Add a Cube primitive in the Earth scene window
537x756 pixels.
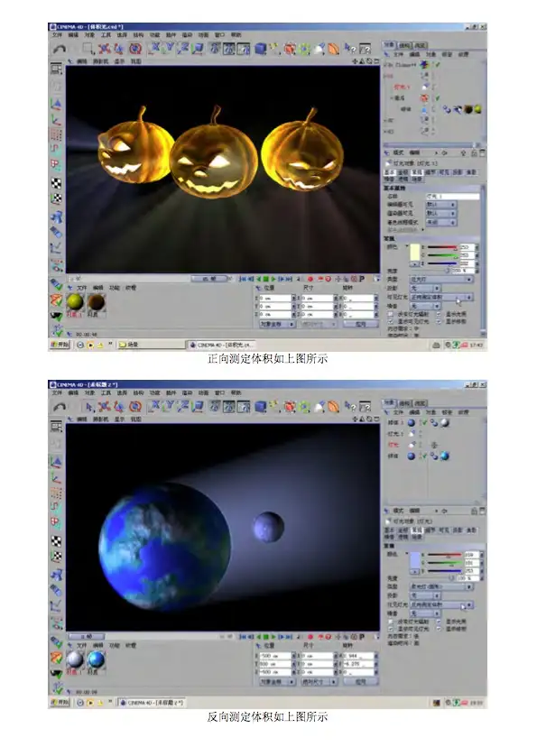point(261,407)
